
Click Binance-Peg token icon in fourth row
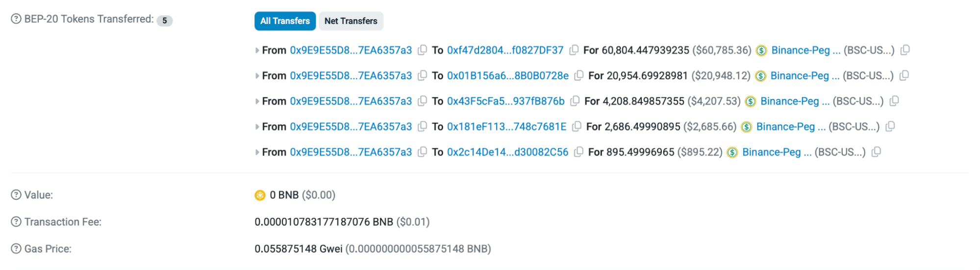coord(746,127)
